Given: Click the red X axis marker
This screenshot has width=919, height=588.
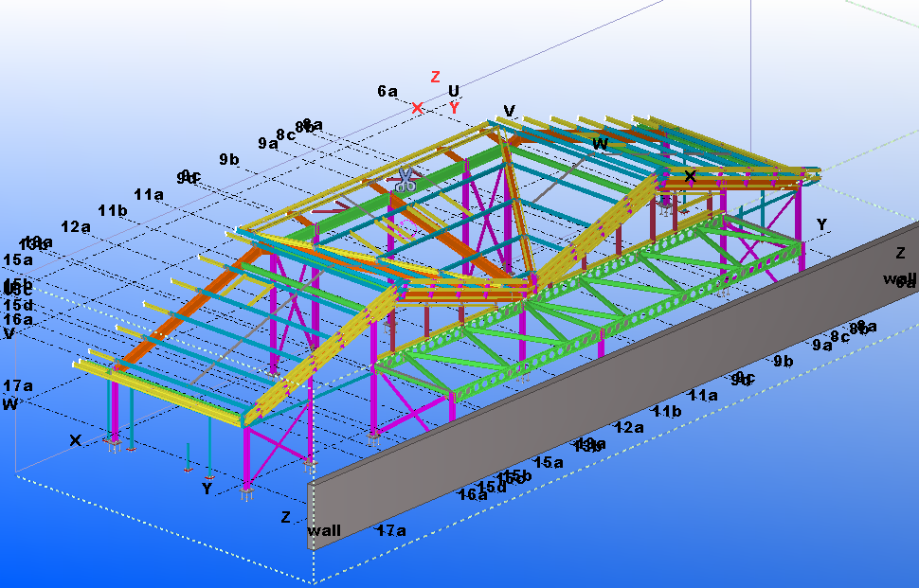Looking at the screenshot, I should pos(417,108).
